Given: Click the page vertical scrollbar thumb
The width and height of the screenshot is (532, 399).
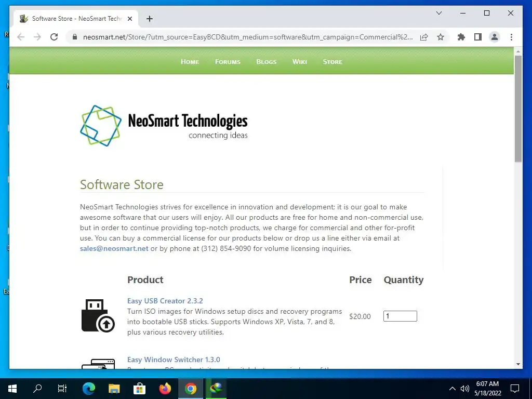Looking at the screenshot, I should click(518, 109).
